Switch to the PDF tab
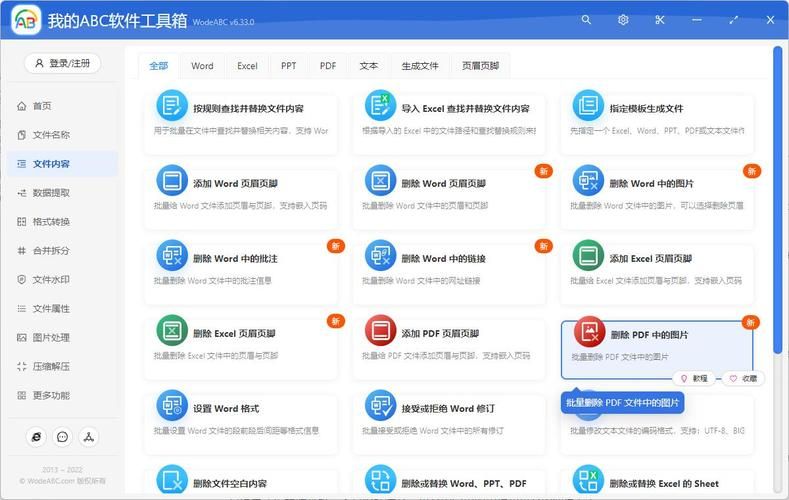789x500 pixels. [328, 66]
